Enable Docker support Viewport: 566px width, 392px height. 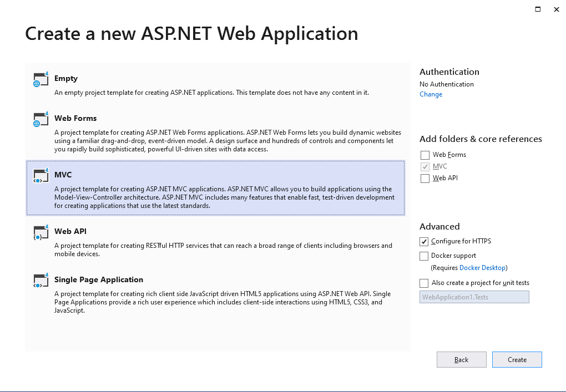coord(424,256)
